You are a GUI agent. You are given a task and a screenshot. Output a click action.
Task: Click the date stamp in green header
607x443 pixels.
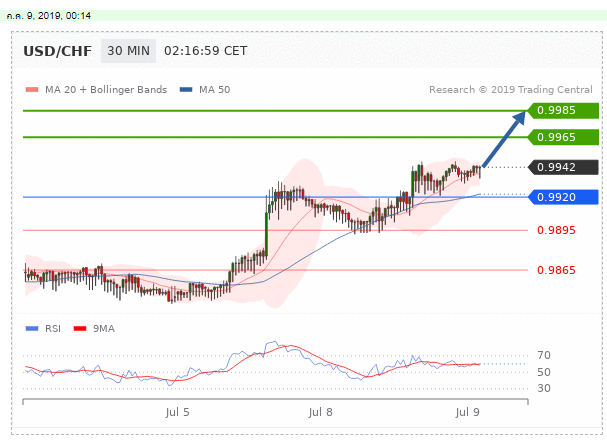49,16
